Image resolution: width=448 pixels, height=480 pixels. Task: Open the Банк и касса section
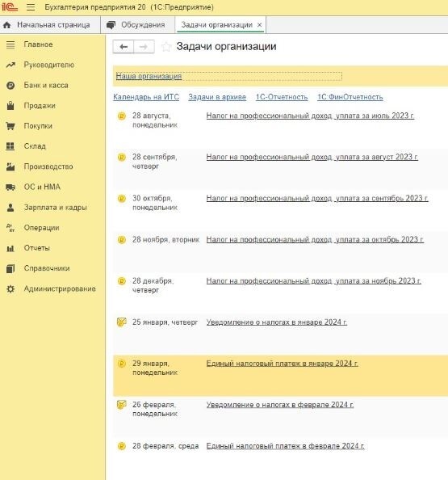click(x=46, y=86)
